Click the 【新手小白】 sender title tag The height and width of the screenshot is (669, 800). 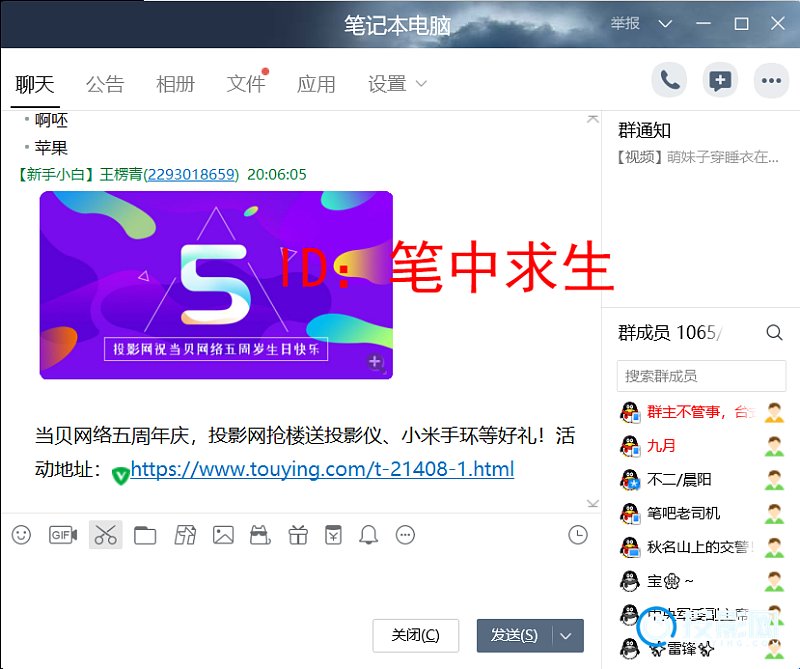point(56,175)
